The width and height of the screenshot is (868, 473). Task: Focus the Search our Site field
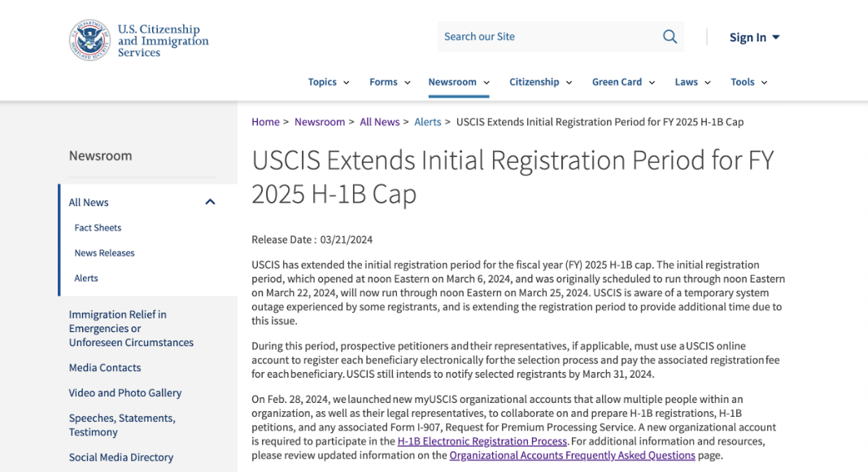560,37
